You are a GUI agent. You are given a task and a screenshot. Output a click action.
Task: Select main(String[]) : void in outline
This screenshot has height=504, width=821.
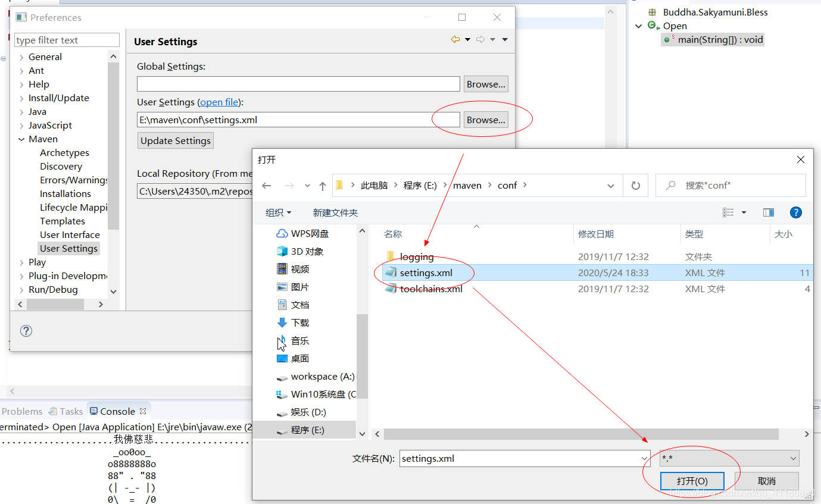point(714,40)
